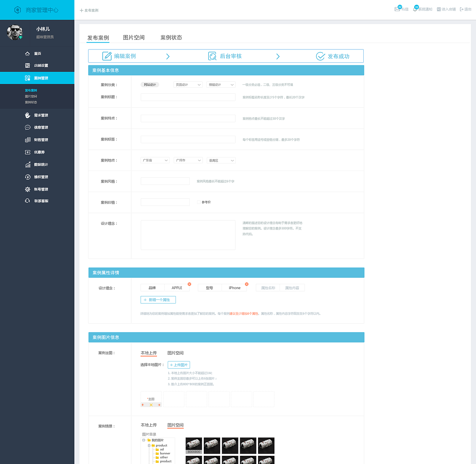The width and height of the screenshot is (476, 464).
Task: Open the 页面设计 category dropdown
Action: (x=188, y=85)
